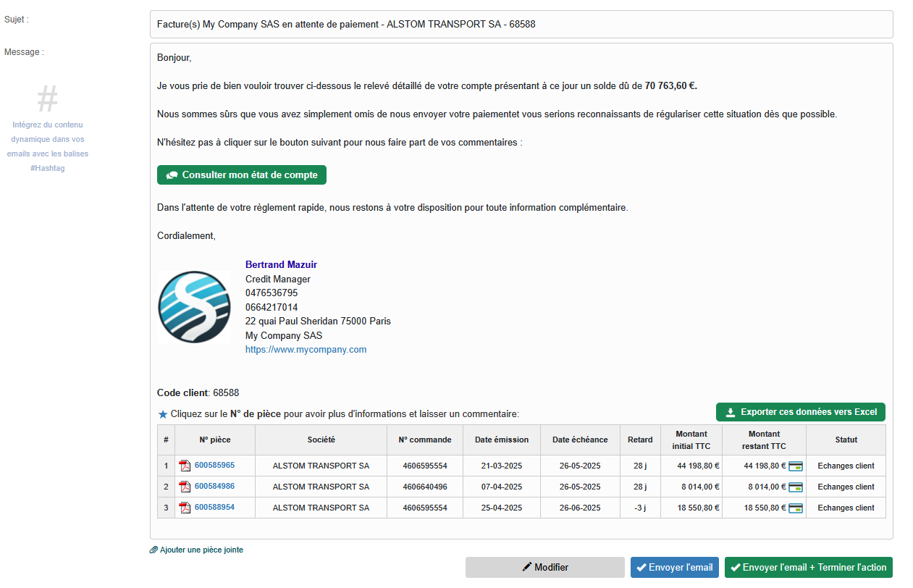913x588 pixels.
Task: Open invoice link 600584986
Action: pyautogui.click(x=214, y=486)
